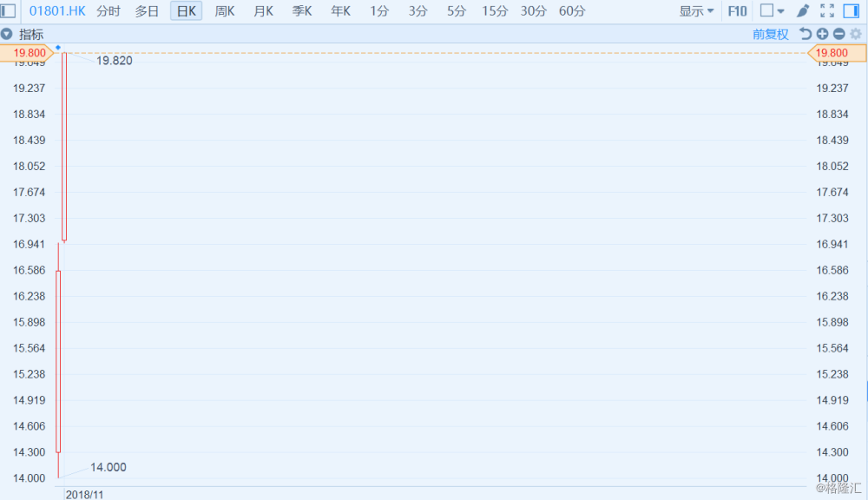Image resolution: width=868 pixels, height=500 pixels.
Task: Open the 显示 dropdown menu
Action: click(696, 11)
